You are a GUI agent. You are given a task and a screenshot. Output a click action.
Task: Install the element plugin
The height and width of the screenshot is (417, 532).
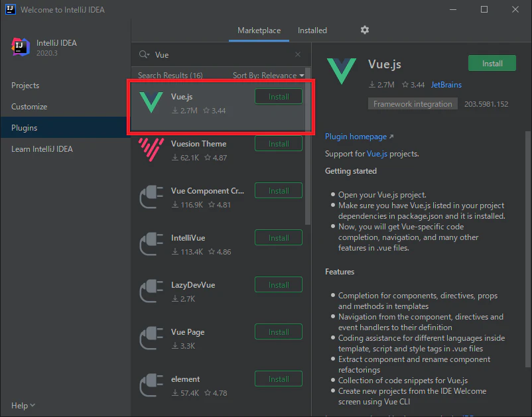point(279,379)
